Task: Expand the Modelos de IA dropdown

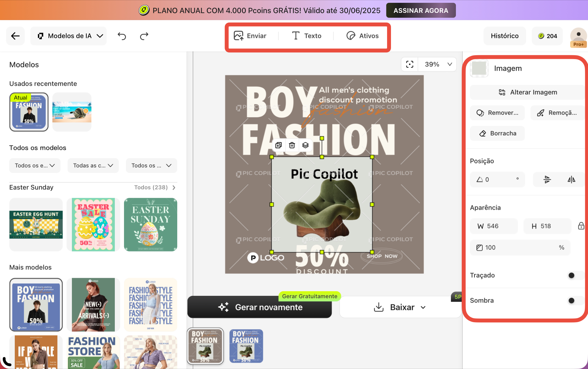Action: coord(70,36)
